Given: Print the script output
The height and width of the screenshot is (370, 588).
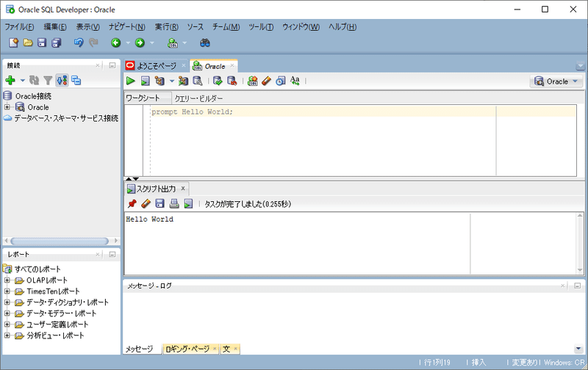Looking at the screenshot, I should 174,204.
